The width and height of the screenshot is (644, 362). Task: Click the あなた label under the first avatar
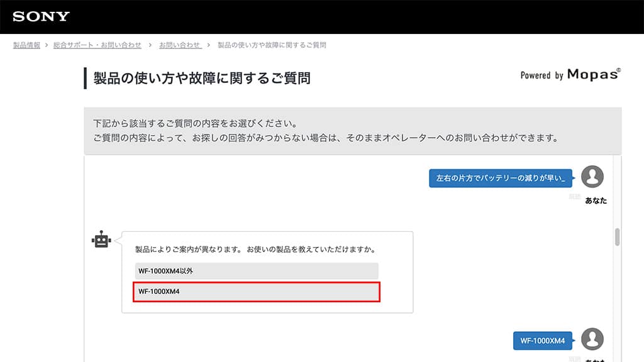pyautogui.click(x=596, y=200)
